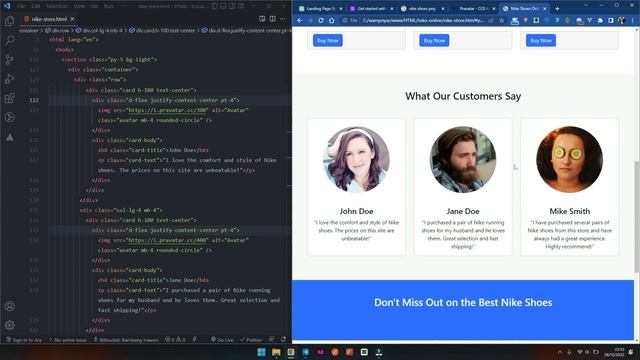This screenshot has height=360, width=640.
Task: Open the VS Code Explorer panel
Action: pyautogui.click(x=9, y=20)
